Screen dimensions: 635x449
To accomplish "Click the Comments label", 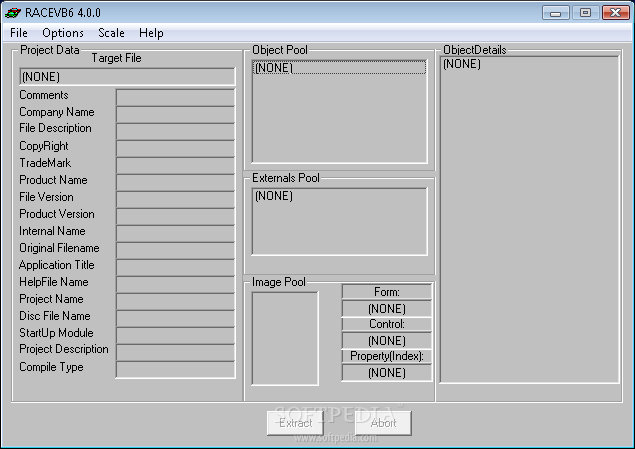I will click(44, 95).
